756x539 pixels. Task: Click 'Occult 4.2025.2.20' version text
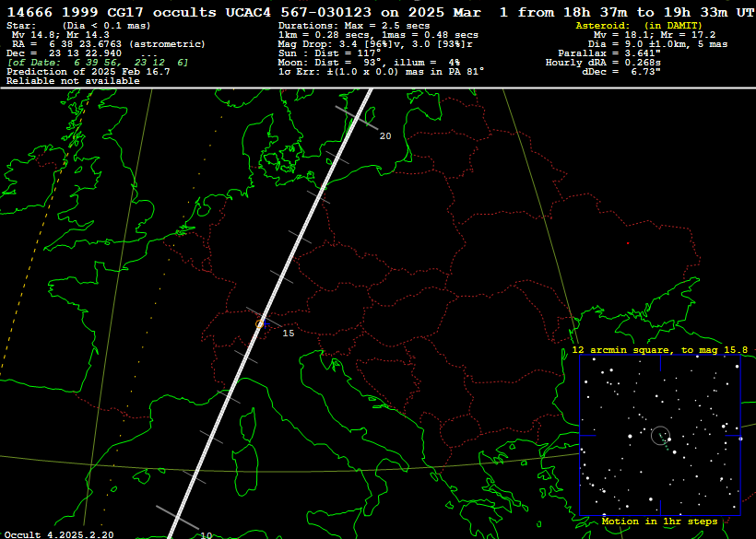pyautogui.click(x=59, y=534)
